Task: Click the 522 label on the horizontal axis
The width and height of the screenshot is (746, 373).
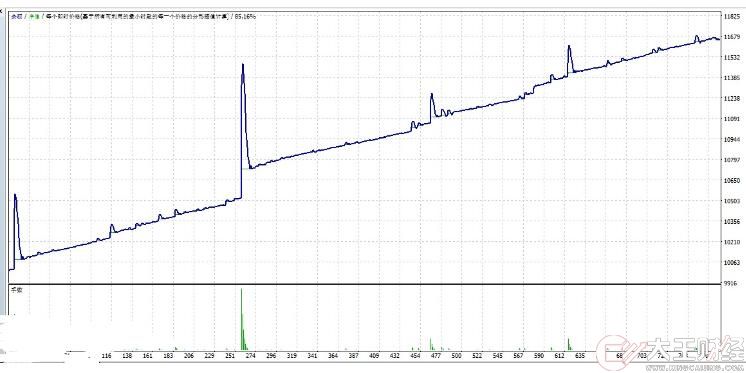Action: [x=477, y=356]
